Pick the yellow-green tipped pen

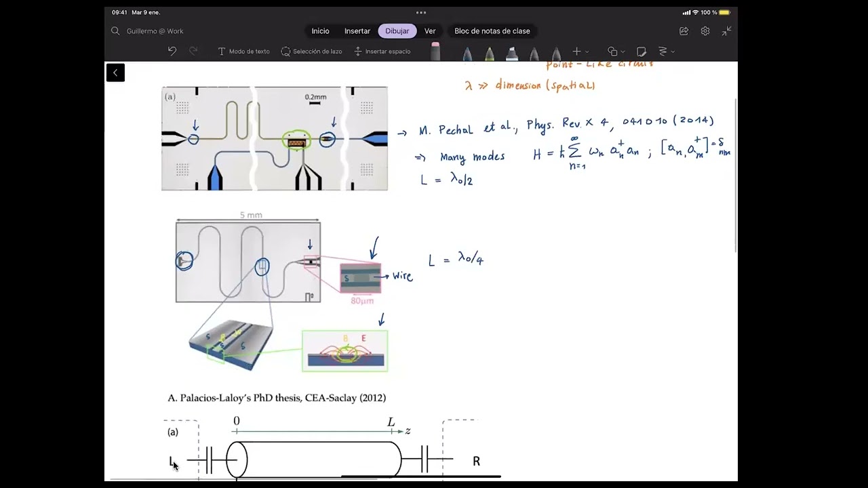click(x=490, y=53)
